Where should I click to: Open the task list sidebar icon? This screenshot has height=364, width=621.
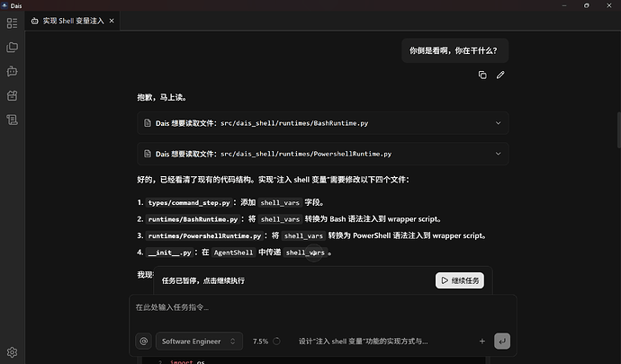point(13,23)
